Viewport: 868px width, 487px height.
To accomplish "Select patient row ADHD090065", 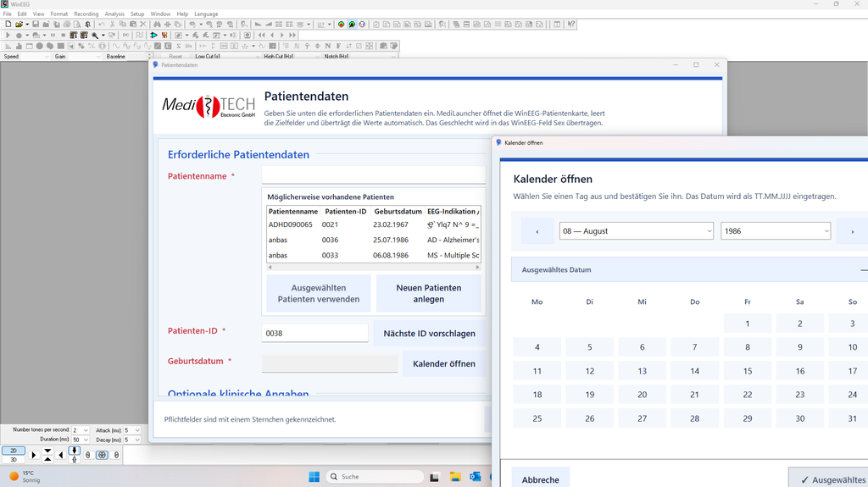I will pos(374,224).
